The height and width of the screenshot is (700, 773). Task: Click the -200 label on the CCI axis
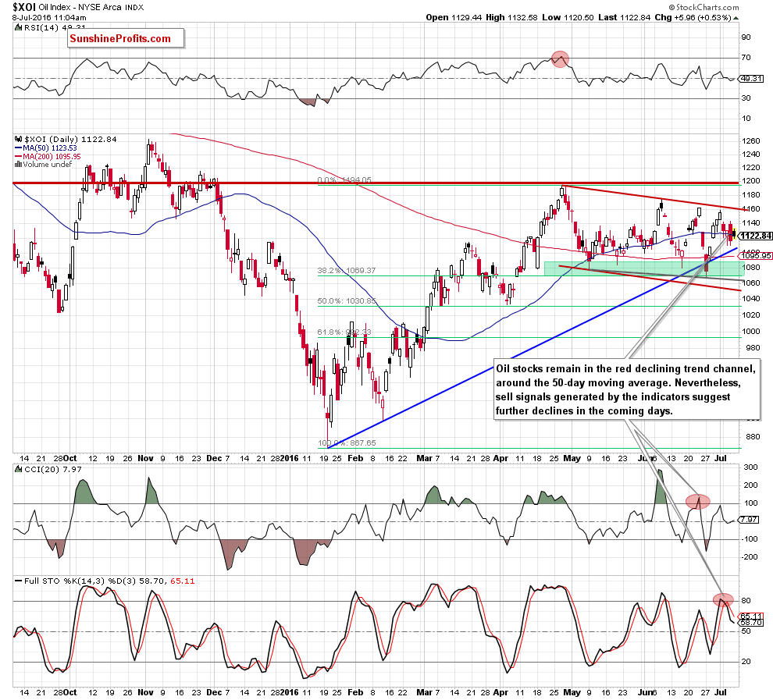click(750, 556)
